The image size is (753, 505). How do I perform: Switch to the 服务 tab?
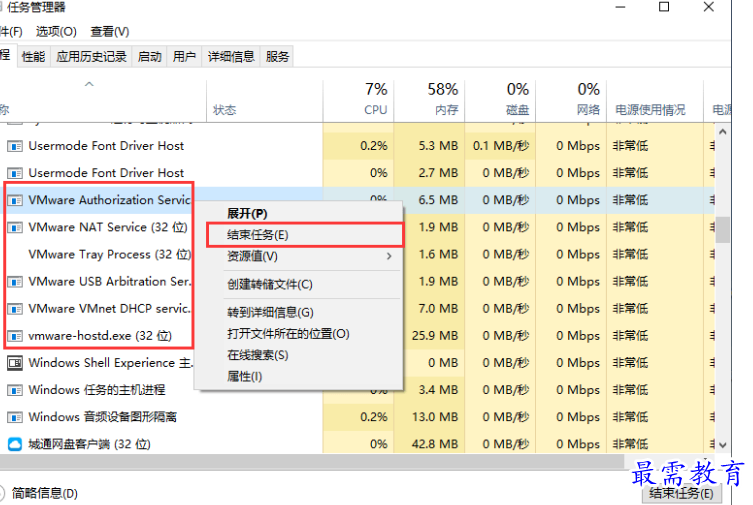[277, 57]
